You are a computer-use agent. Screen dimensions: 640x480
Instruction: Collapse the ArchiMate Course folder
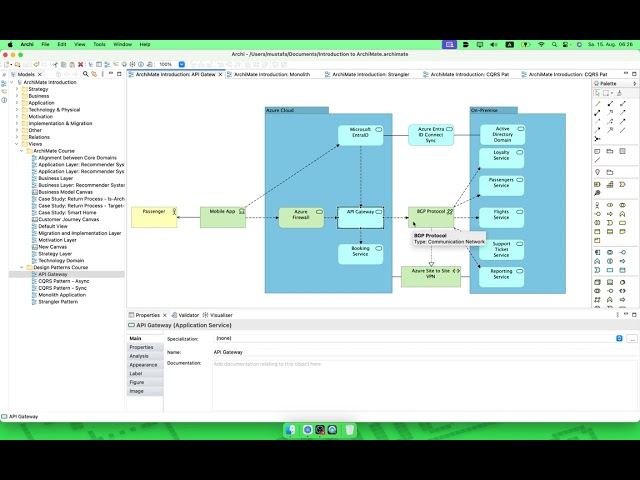pyautogui.click(x=22, y=151)
